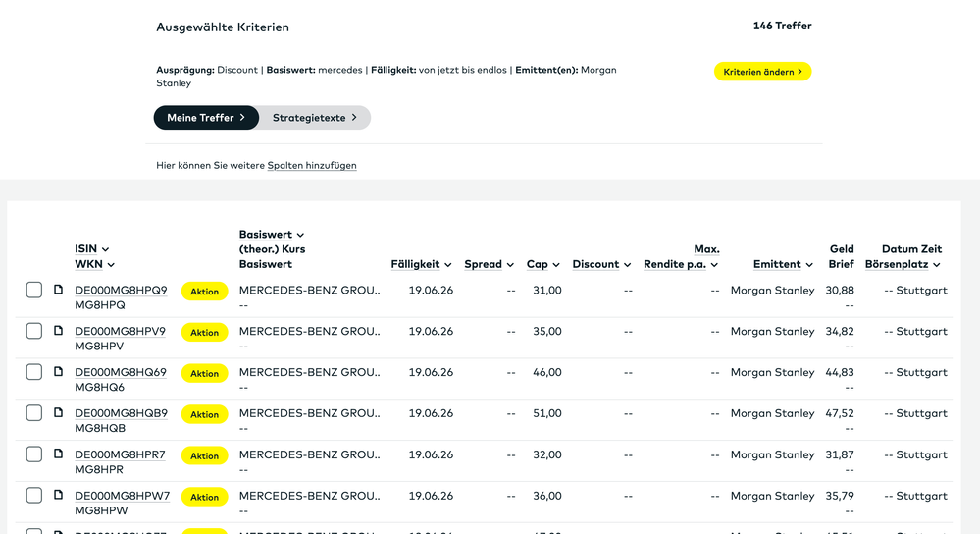Sort by Börsenplatz column
Image resolution: width=980 pixels, height=534 pixels.
[x=903, y=264]
